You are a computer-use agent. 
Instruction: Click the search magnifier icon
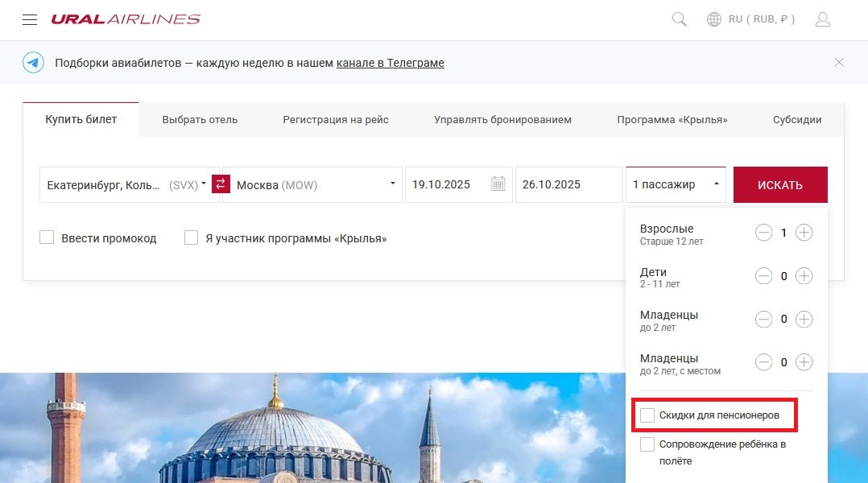(679, 19)
